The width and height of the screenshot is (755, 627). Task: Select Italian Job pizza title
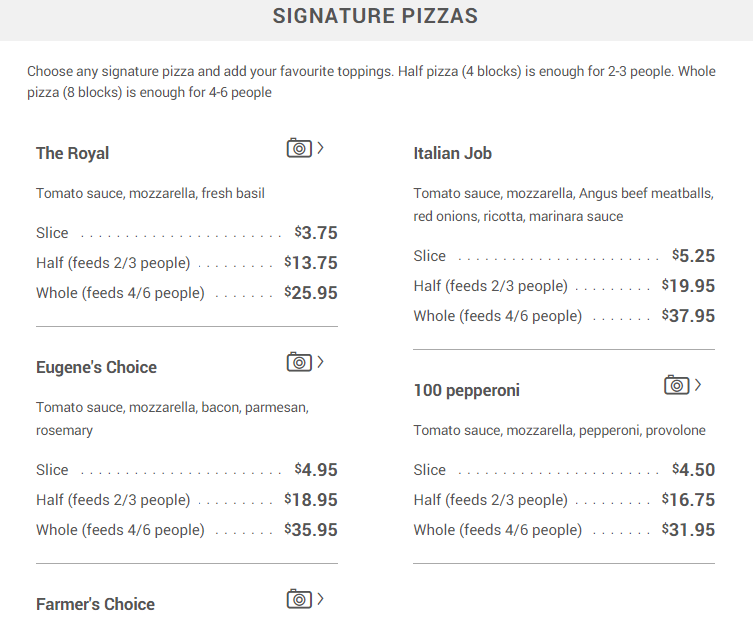point(453,153)
